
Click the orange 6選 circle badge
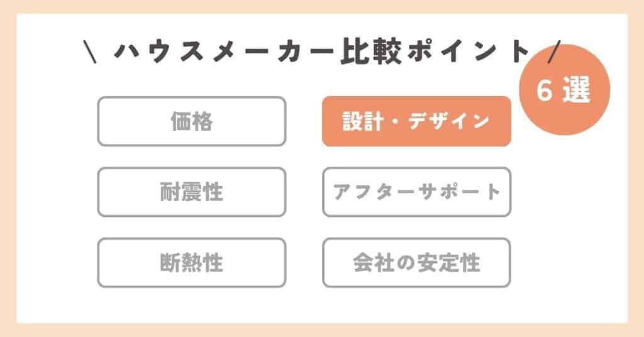point(565,92)
